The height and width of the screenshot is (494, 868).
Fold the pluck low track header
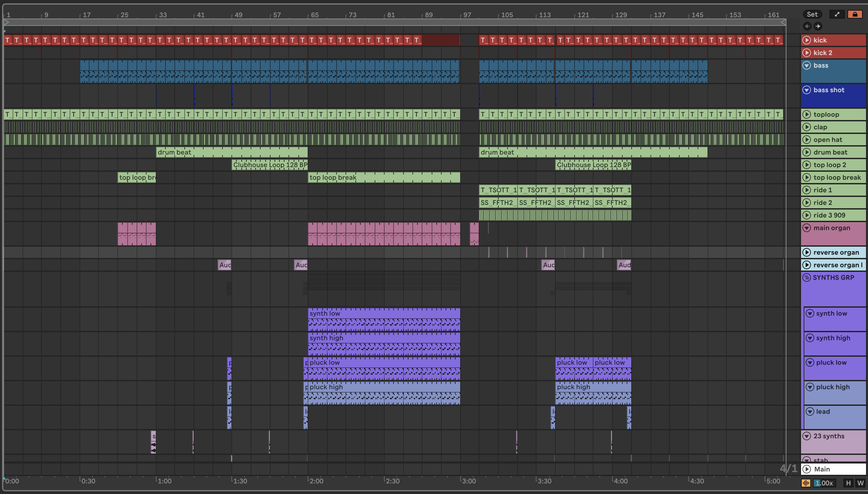pos(810,362)
